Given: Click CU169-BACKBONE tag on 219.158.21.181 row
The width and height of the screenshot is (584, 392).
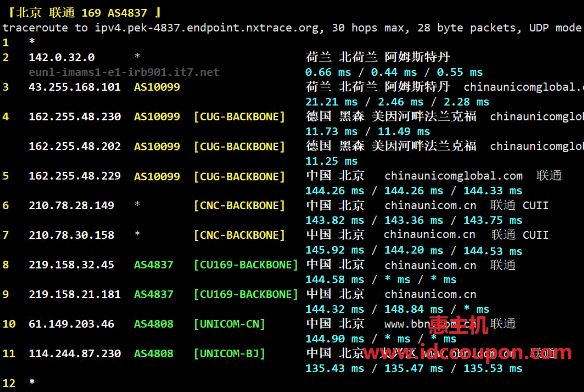Looking at the screenshot, I should coord(246,294).
